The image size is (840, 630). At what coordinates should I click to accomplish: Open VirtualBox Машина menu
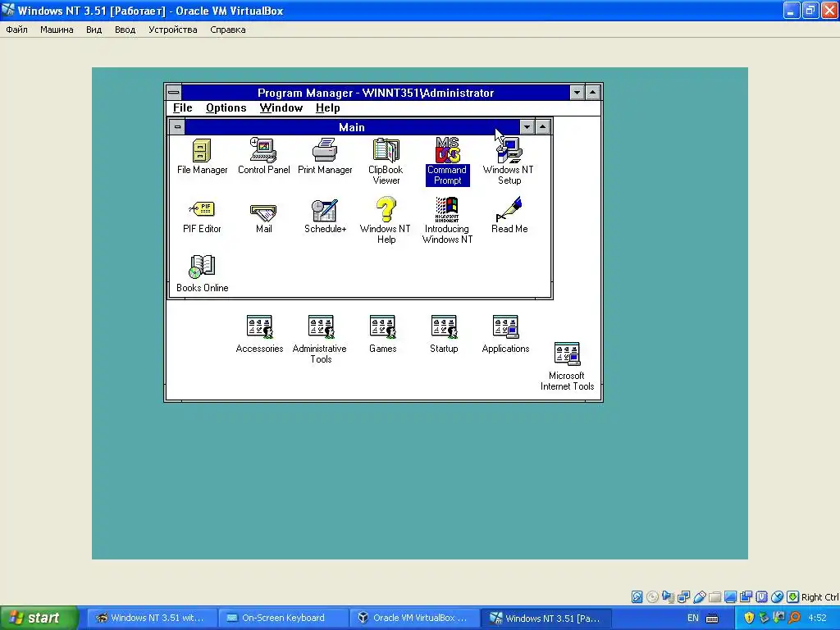tap(57, 30)
